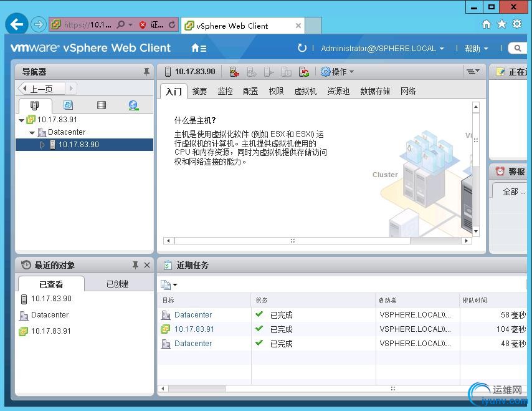Click the navigator history forward arrow
The image size is (532, 411).
(x=71, y=89)
